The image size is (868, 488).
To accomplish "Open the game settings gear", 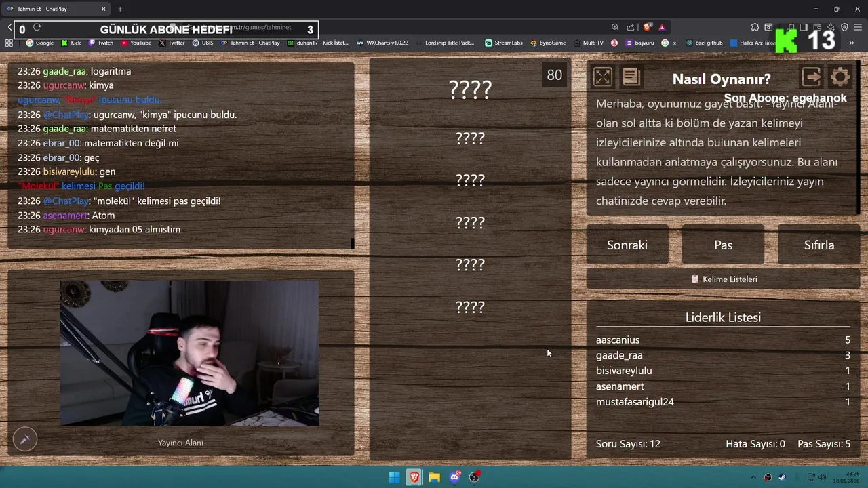I will coord(840,77).
